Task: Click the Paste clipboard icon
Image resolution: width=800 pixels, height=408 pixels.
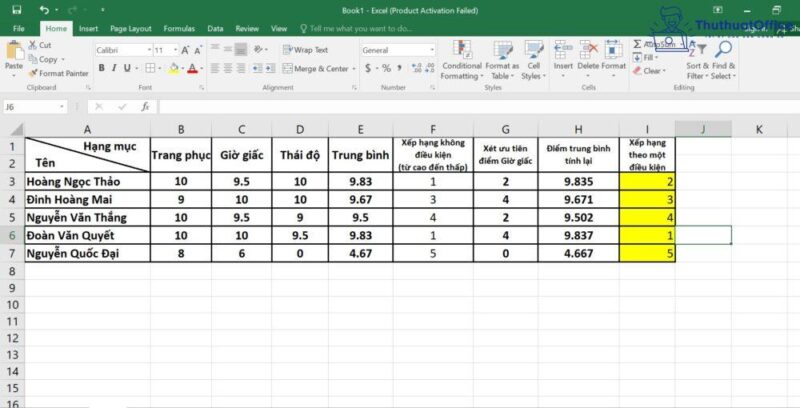Action: [x=14, y=51]
